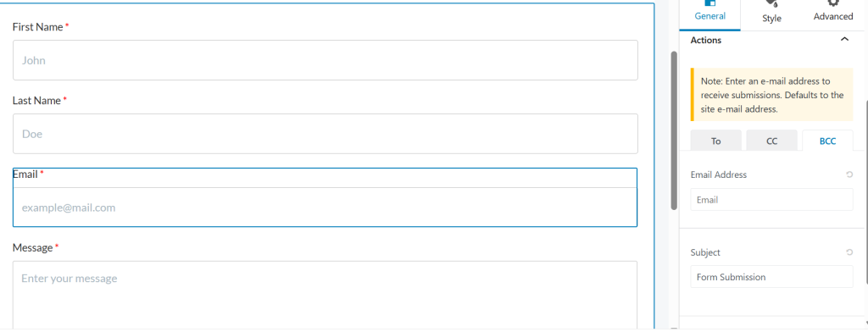This screenshot has width=868, height=332.
Task: Click the Message text area
Action: pyautogui.click(x=325, y=296)
